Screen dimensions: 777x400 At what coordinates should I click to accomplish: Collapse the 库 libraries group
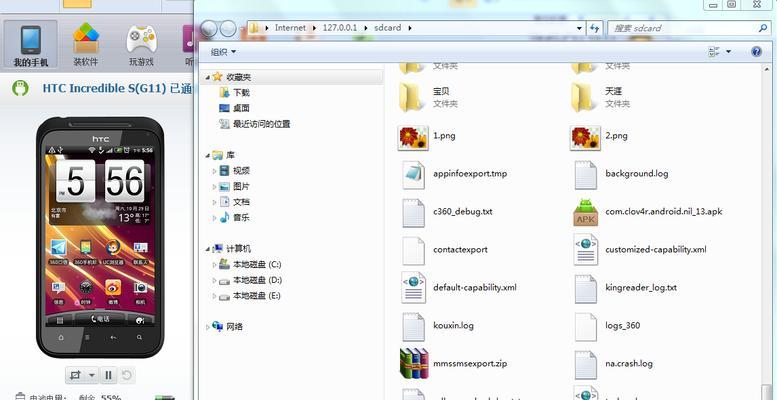[x=208, y=156]
